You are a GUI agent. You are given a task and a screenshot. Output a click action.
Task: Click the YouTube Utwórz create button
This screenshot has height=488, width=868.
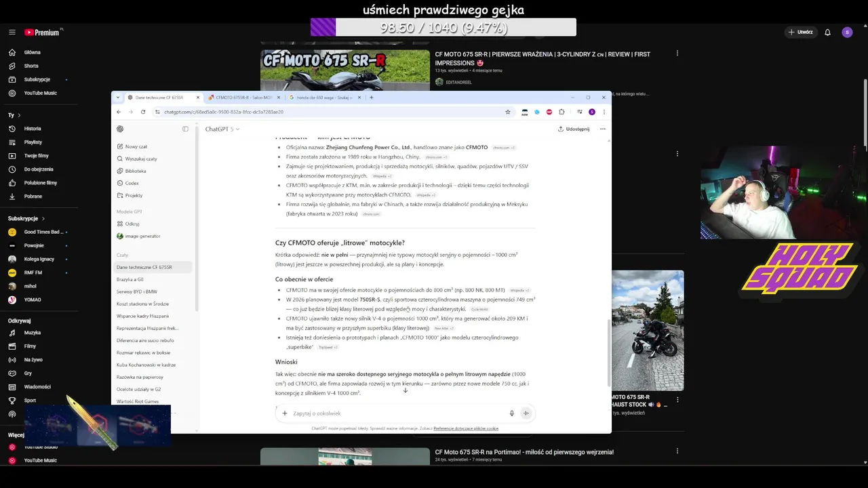coord(800,32)
